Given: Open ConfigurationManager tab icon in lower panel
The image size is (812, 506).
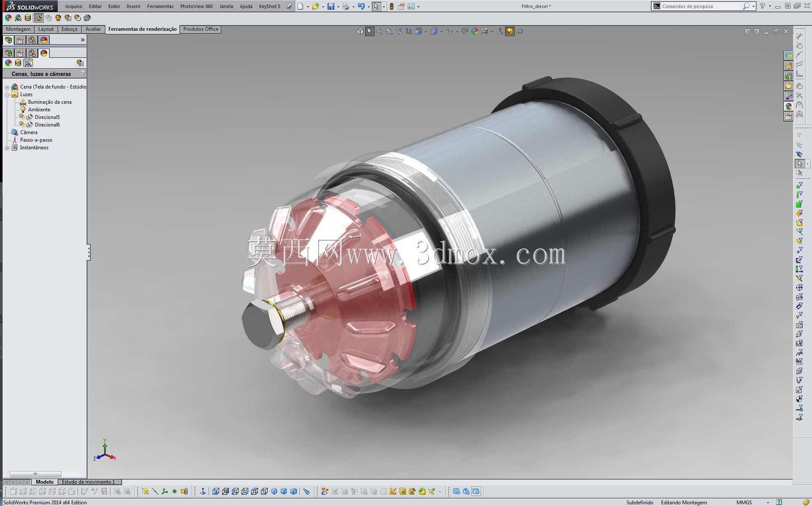Looking at the screenshot, I should 32,53.
